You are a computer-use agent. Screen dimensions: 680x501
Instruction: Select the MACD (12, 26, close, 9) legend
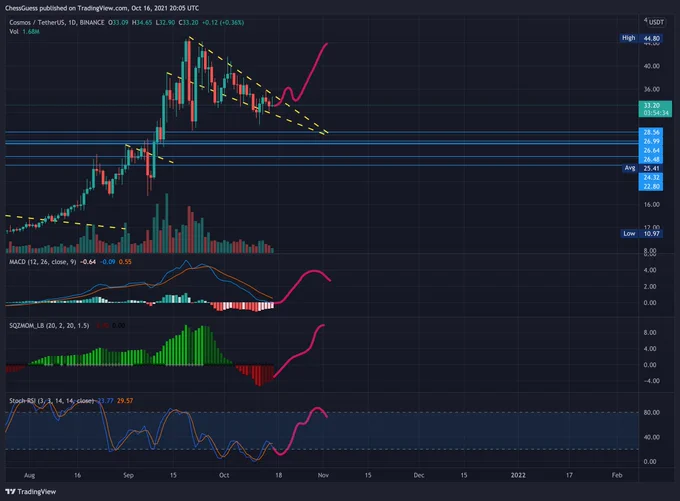[42, 262]
